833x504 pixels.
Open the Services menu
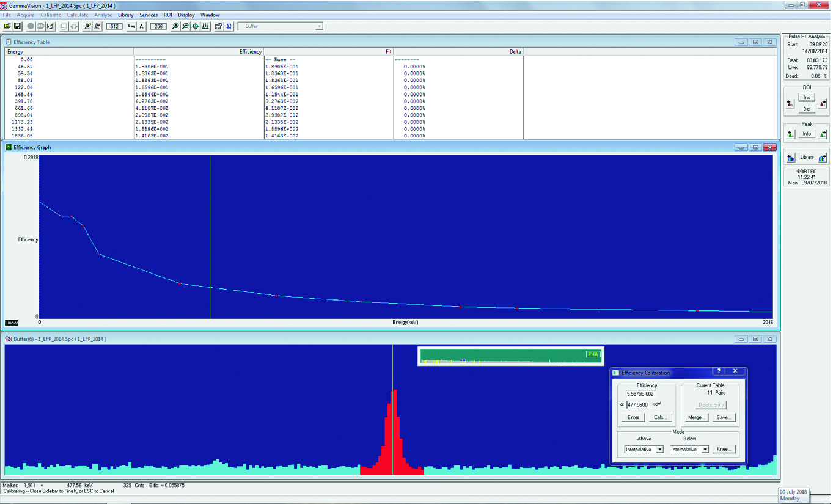[x=149, y=15]
